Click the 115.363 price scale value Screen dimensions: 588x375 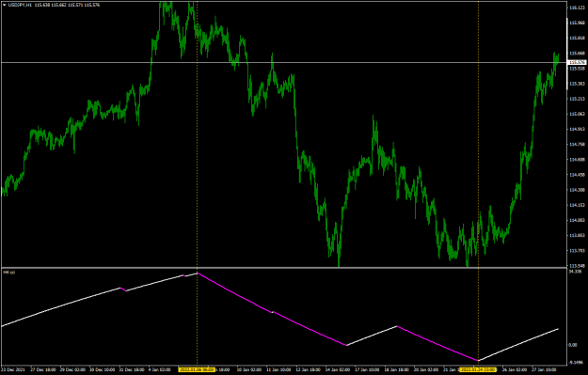pyautogui.click(x=577, y=84)
